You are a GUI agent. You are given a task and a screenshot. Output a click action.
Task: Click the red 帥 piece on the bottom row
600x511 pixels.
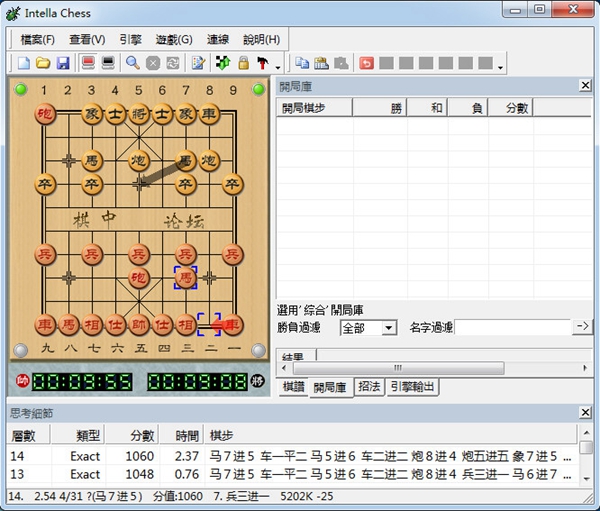coord(139,325)
